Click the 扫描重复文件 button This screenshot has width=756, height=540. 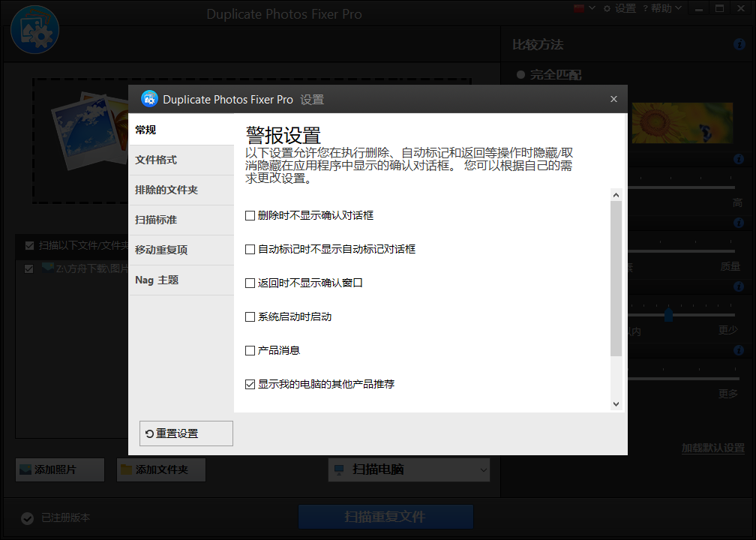tap(385, 517)
